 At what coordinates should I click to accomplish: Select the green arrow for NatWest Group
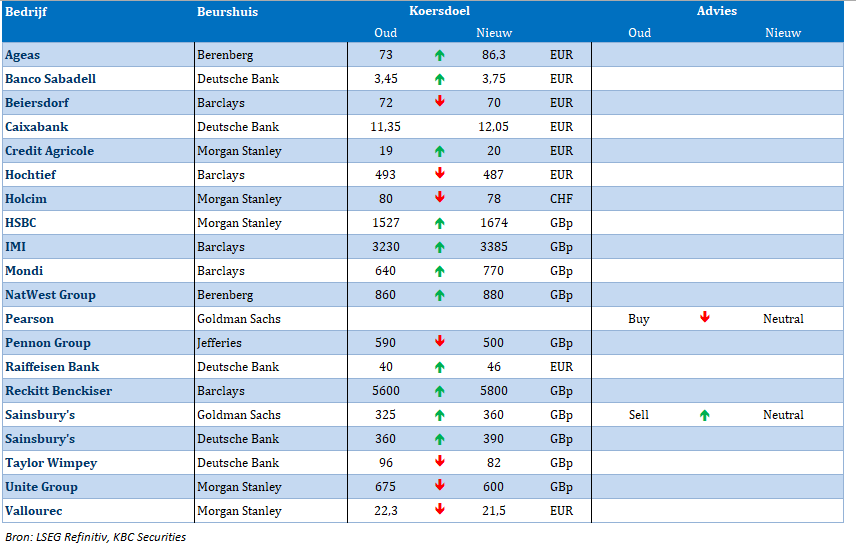coord(439,295)
